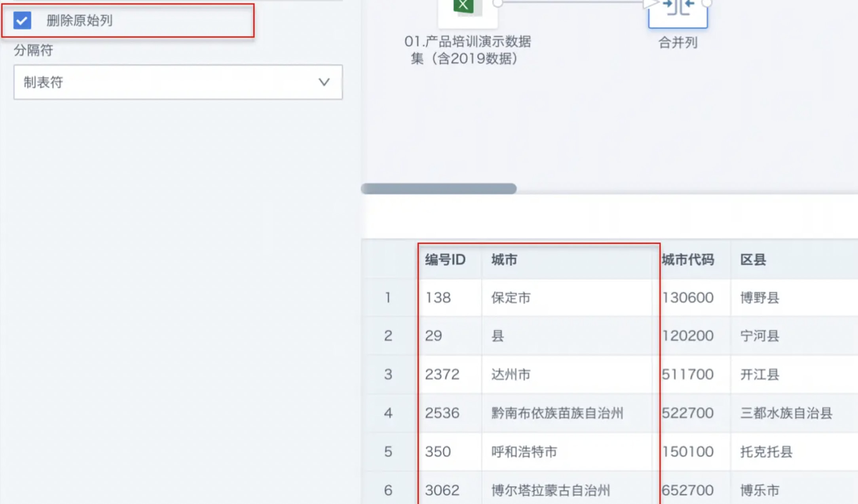Viewport: 858px width, 504px height.
Task: Select the 511700 city code cell
Action: click(691, 374)
